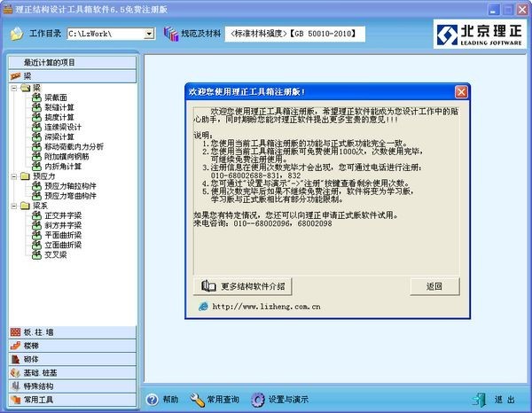
Task: Click the application title bar icon
Action: click(x=8, y=9)
